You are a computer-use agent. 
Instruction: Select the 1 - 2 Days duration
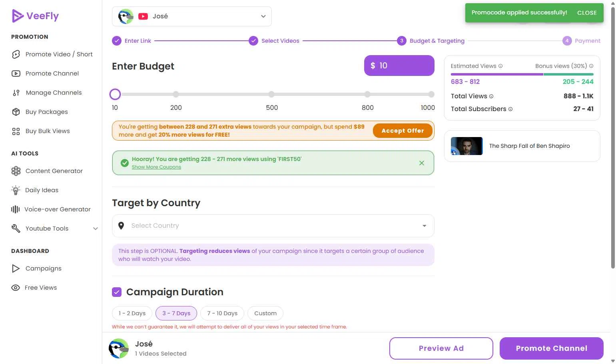132,313
